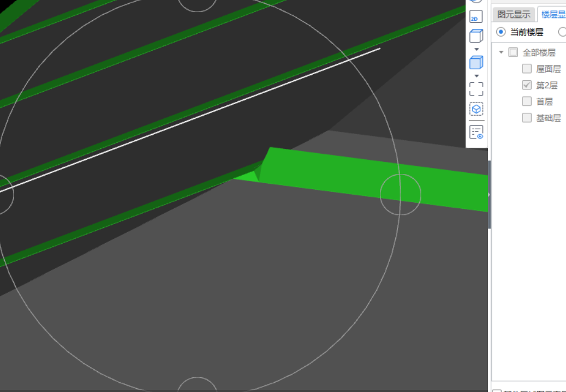The height and width of the screenshot is (392, 566).
Task: Toggle the 第2层 checkbox
Action: point(527,85)
